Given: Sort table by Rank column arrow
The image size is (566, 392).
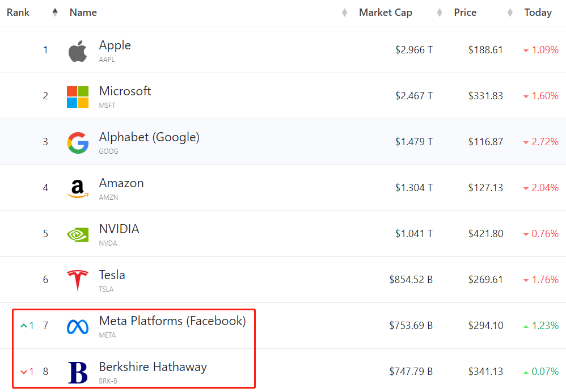Looking at the screenshot, I should coord(55,12).
